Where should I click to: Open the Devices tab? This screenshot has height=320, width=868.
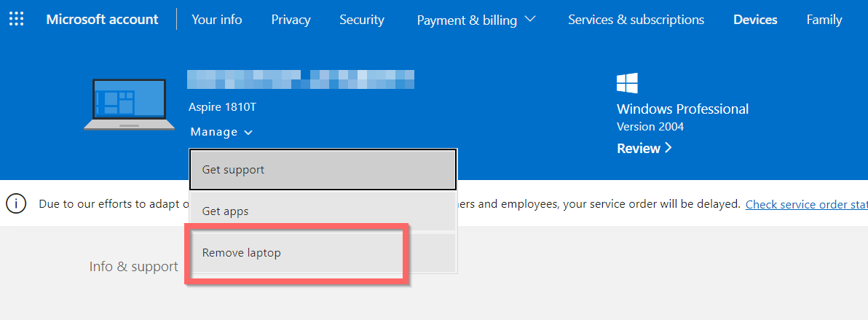coord(755,20)
